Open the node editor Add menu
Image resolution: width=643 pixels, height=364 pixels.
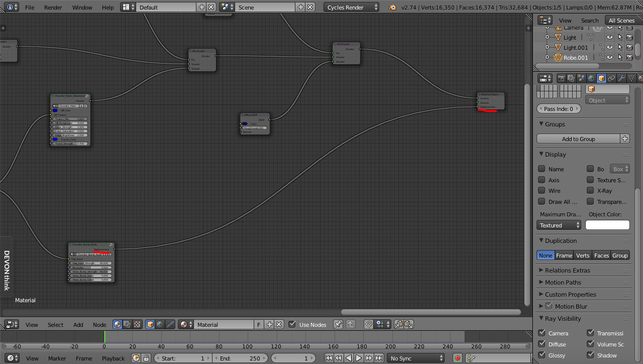pyautogui.click(x=78, y=325)
